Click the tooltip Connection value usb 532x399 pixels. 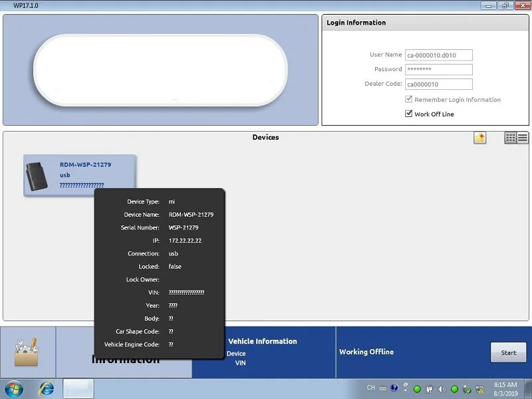tap(174, 254)
